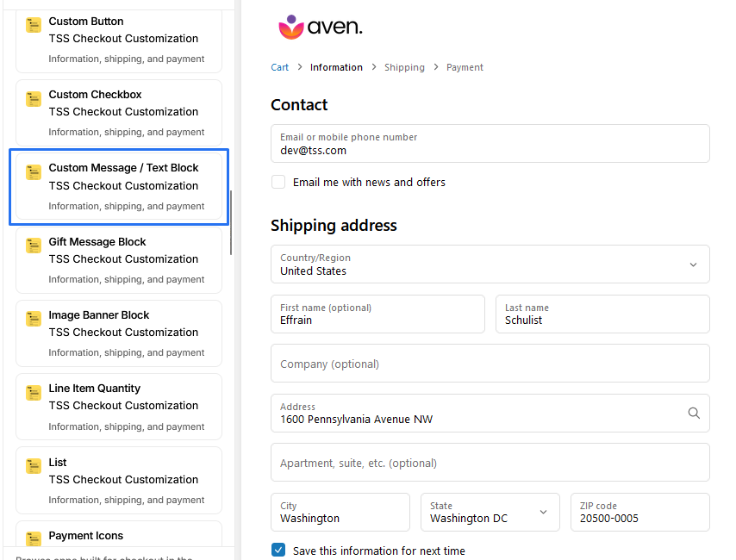Click the Company (optional) field
Image resolution: width=736 pixels, height=560 pixels.
(490, 364)
